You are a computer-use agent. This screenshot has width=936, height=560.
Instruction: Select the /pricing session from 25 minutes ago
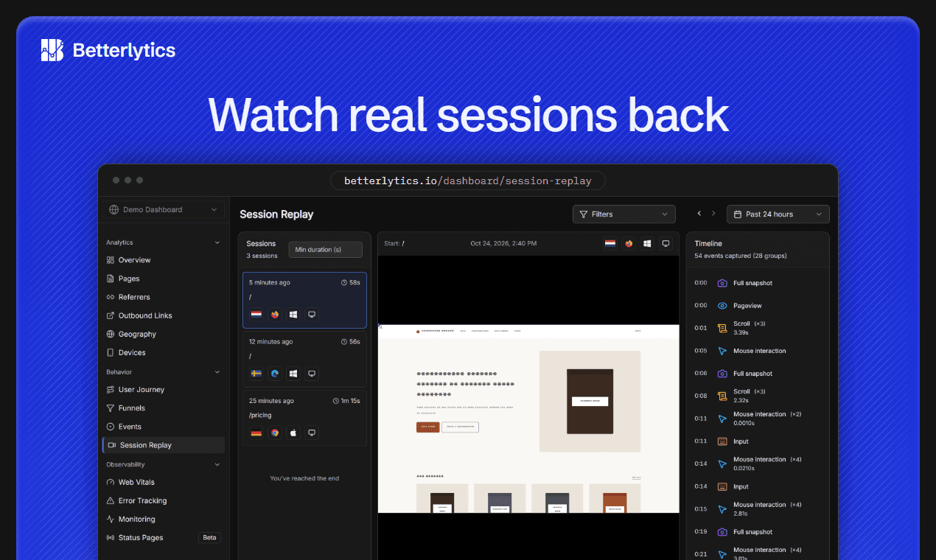click(304, 418)
